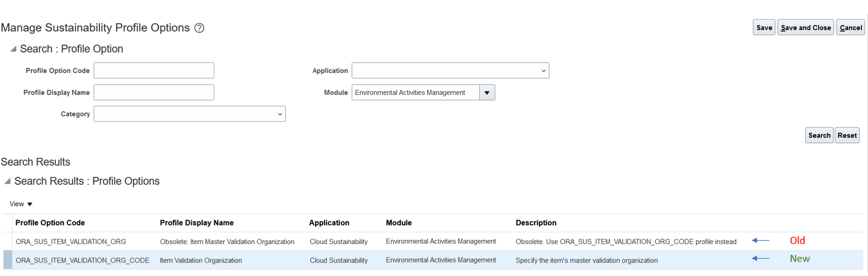Viewport: 868px width, 276px height.
Task: Open the Category dropdown list
Action: coord(189,114)
